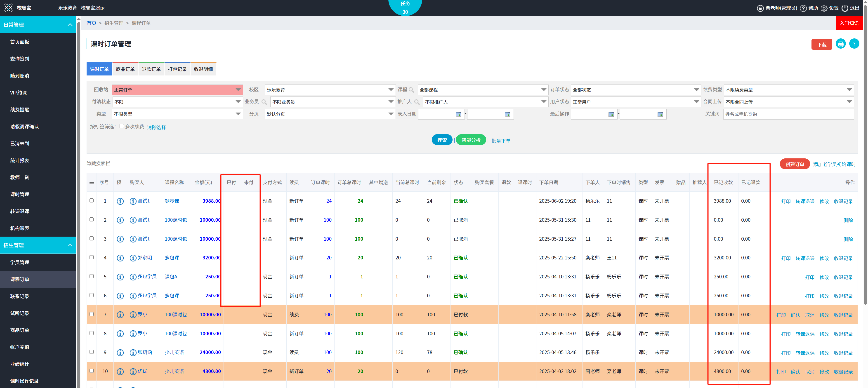
Task: Collapse the 日常管理 sidebar section
Action: tap(38, 25)
